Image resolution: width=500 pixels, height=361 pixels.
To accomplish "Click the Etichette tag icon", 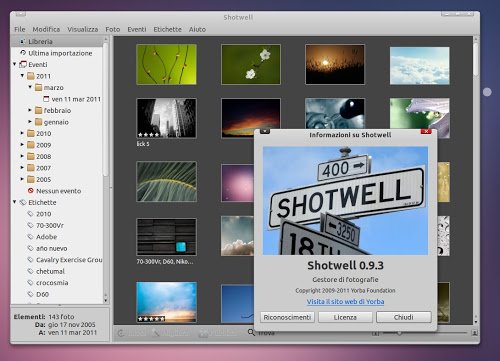I will pos(23,202).
